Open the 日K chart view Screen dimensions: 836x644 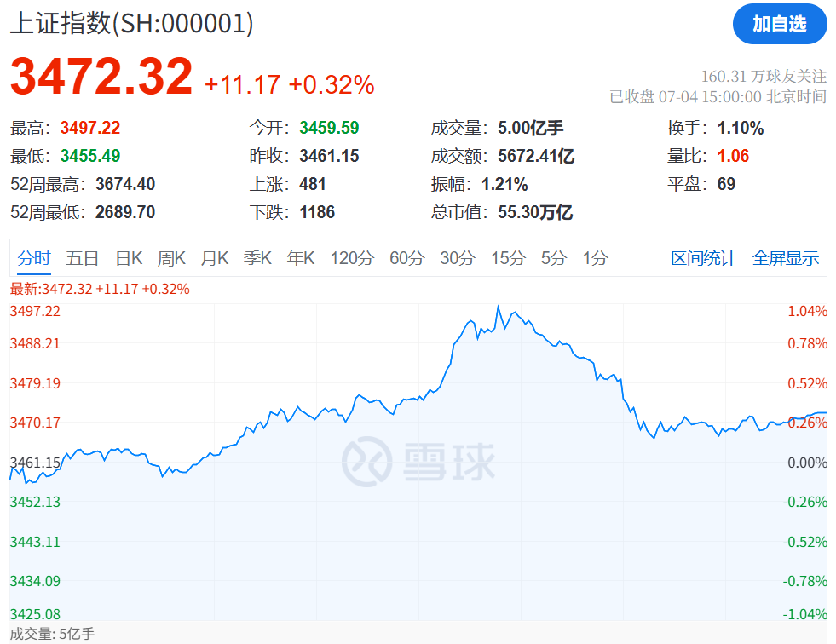pos(129,258)
